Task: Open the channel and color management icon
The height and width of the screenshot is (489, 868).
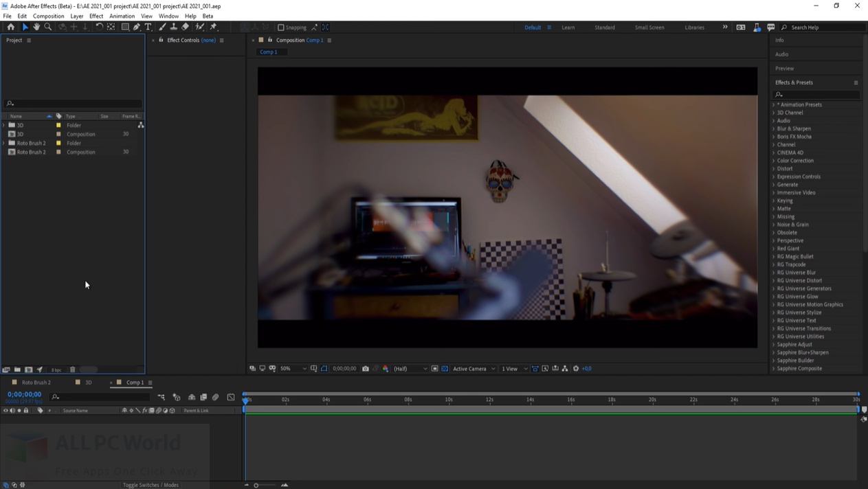Action: tap(386, 369)
